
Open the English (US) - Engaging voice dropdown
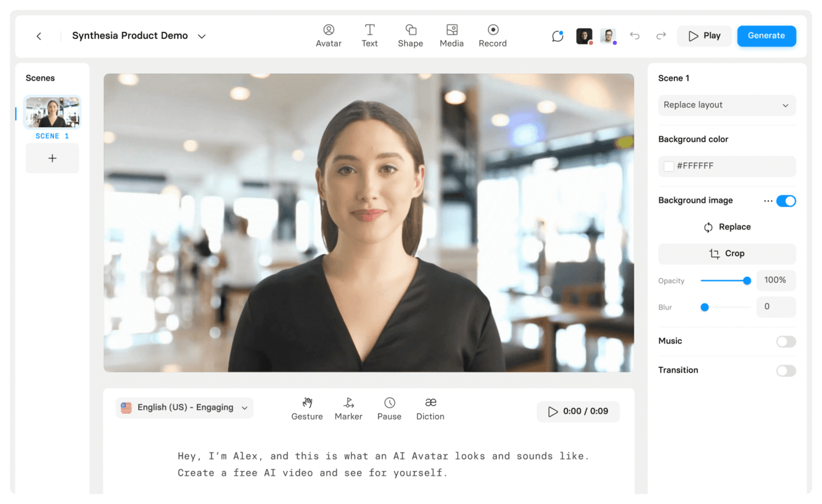click(x=185, y=408)
